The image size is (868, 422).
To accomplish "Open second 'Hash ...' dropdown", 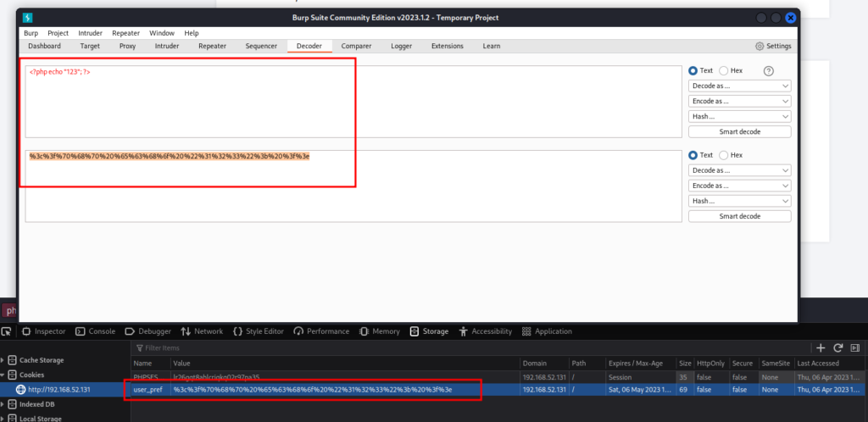I will click(739, 202).
